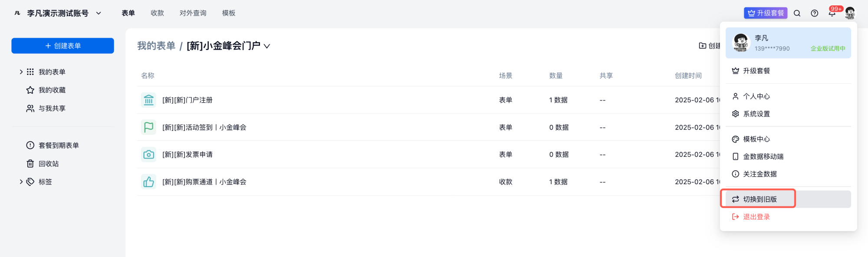Click 退出登录 to log out
This screenshot has width=868, height=257.
point(756,217)
